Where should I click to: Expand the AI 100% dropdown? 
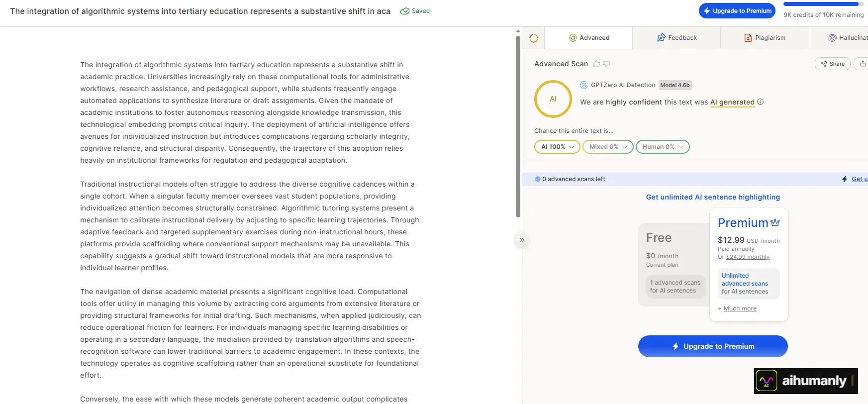pos(557,147)
